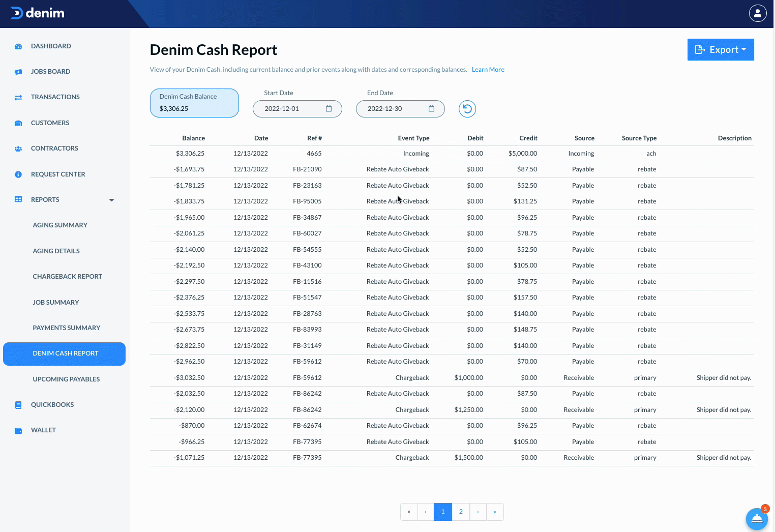Open the Export dropdown button
The width and height of the screenshot is (775, 532).
(x=721, y=49)
